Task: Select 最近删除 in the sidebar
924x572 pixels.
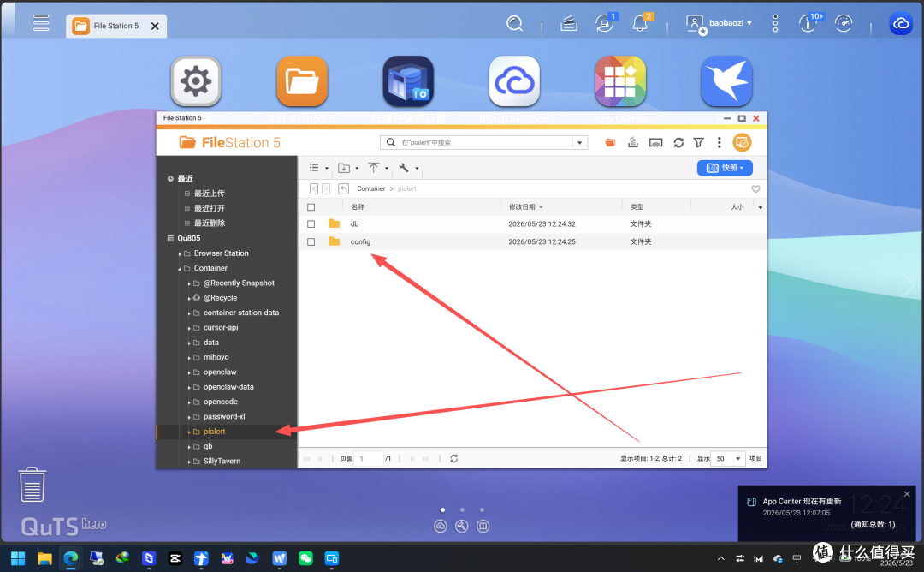Action: coord(210,223)
